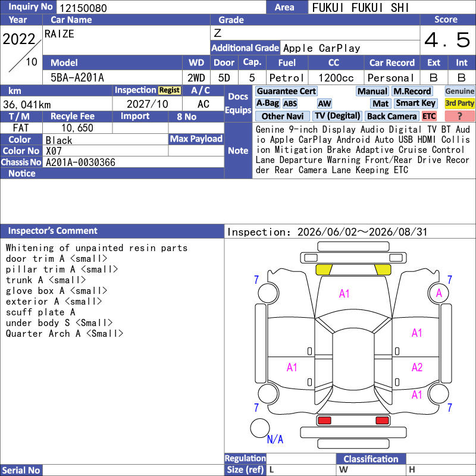The height and width of the screenshot is (476, 476).
Task: Toggle the yellow 3rd Party tag
Action: [459, 104]
